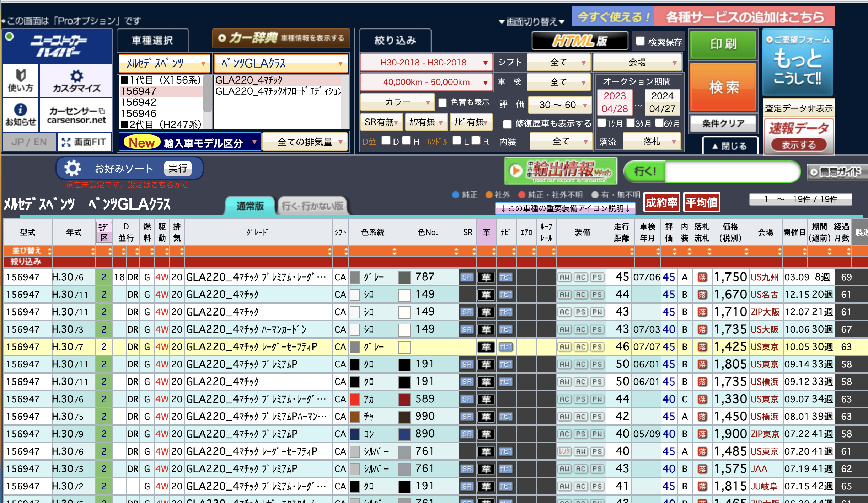The image size is (868, 503).
Task: Switch to the 行く・行かない版 tab
Action: (x=312, y=206)
